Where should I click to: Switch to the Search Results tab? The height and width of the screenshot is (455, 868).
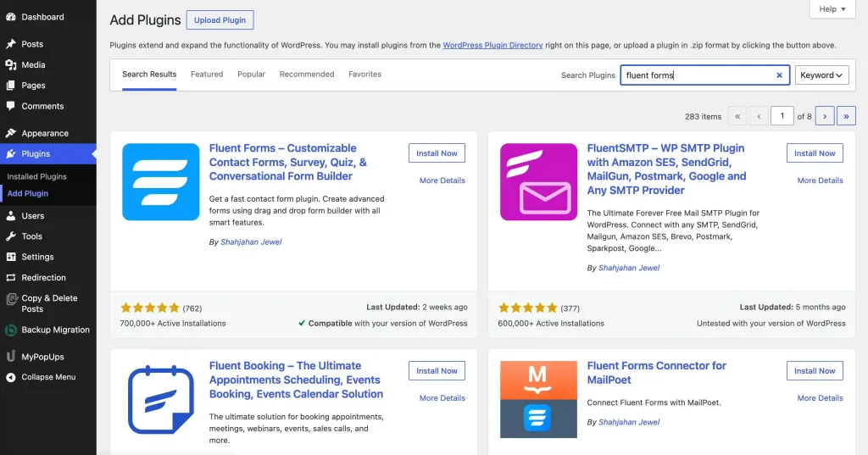pyautogui.click(x=149, y=75)
